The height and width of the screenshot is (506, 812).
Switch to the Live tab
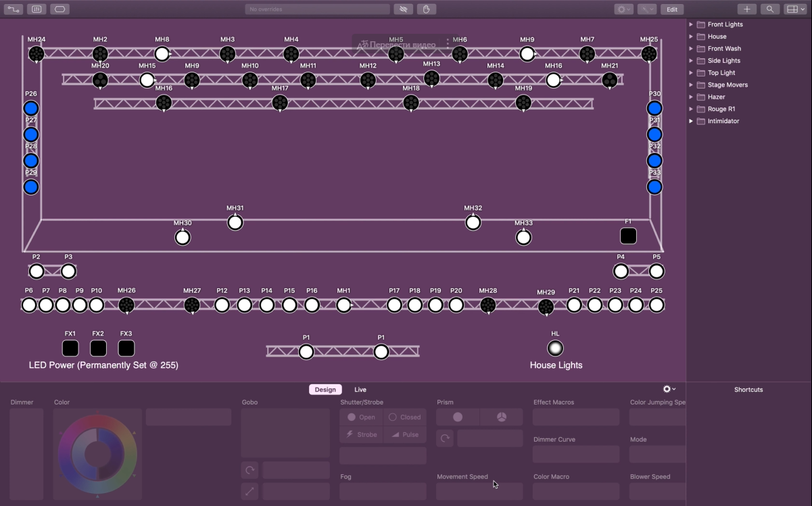[x=360, y=390]
